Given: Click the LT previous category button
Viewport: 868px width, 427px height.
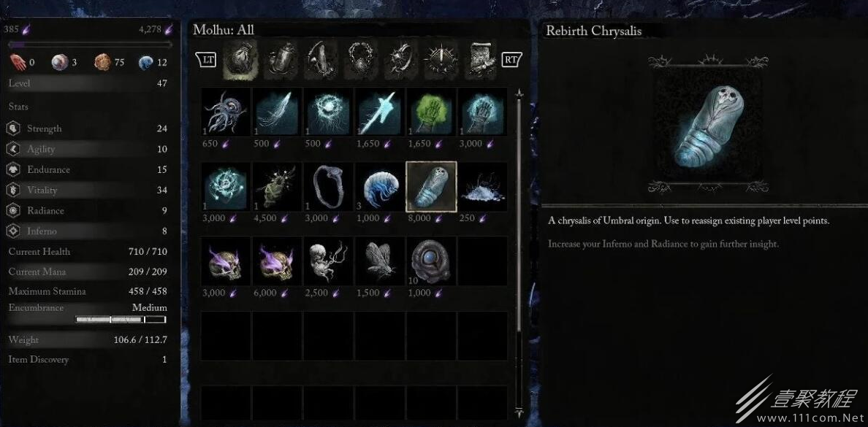Looking at the screenshot, I should tap(206, 58).
